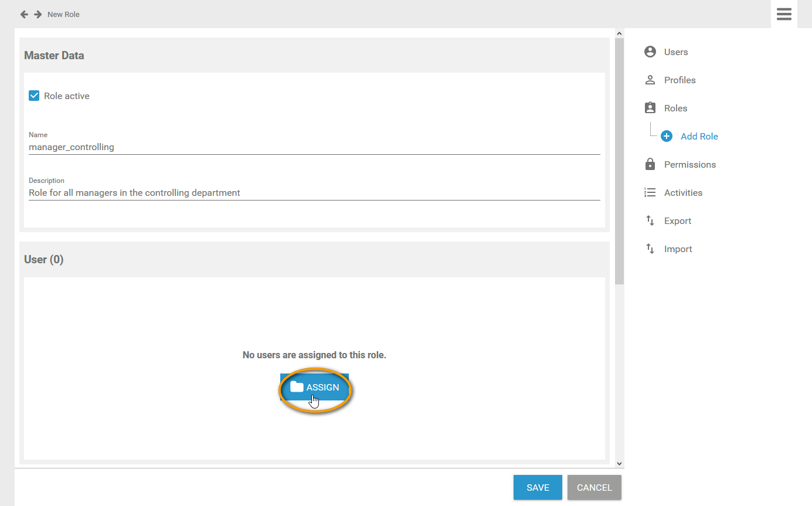Uncheck the Role active checkbox
Image resolution: width=812 pixels, height=506 pixels.
[34, 95]
